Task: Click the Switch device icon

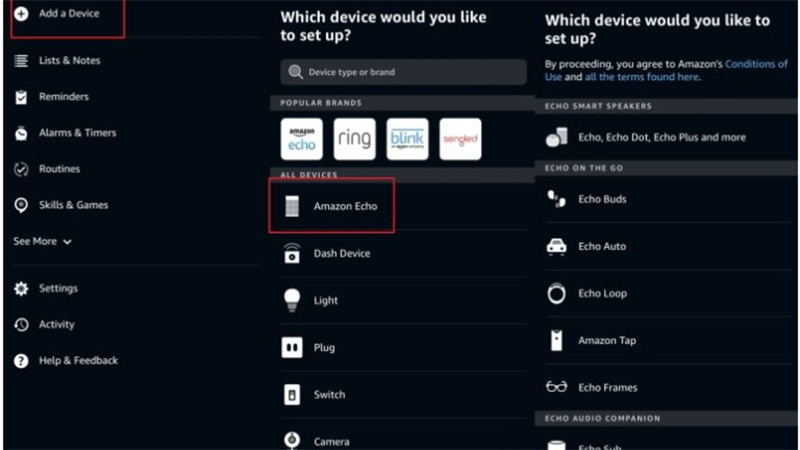Action: tap(292, 394)
